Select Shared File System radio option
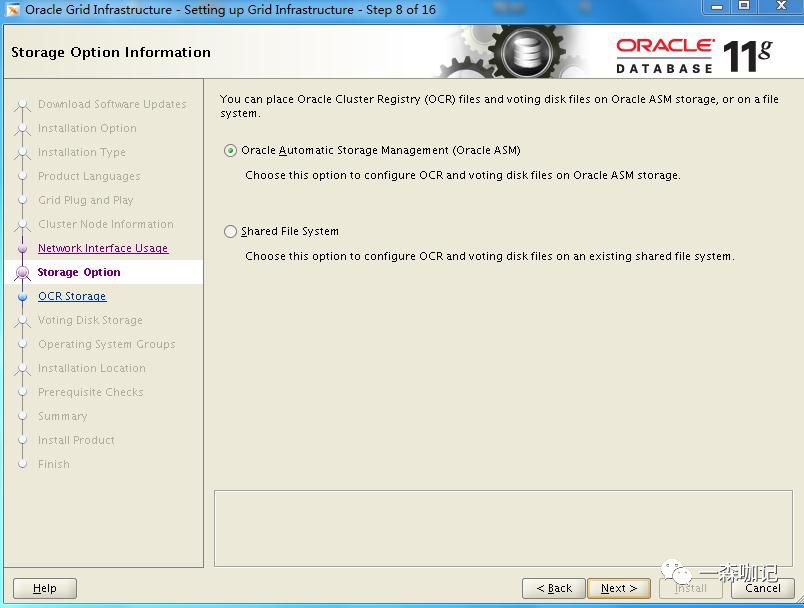 point(230,232)
